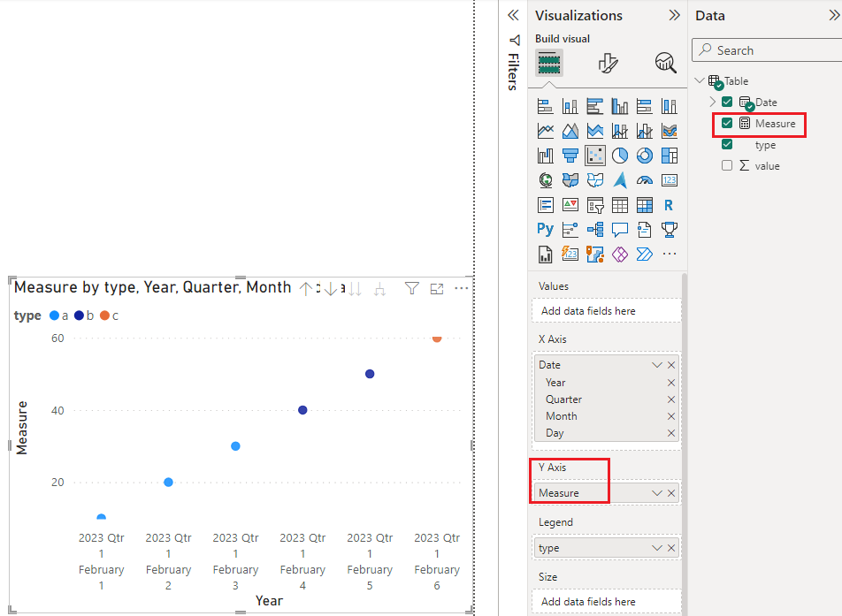The image size is (842, 616).
Task: Remove type from Legend
Action: [671, 548]
